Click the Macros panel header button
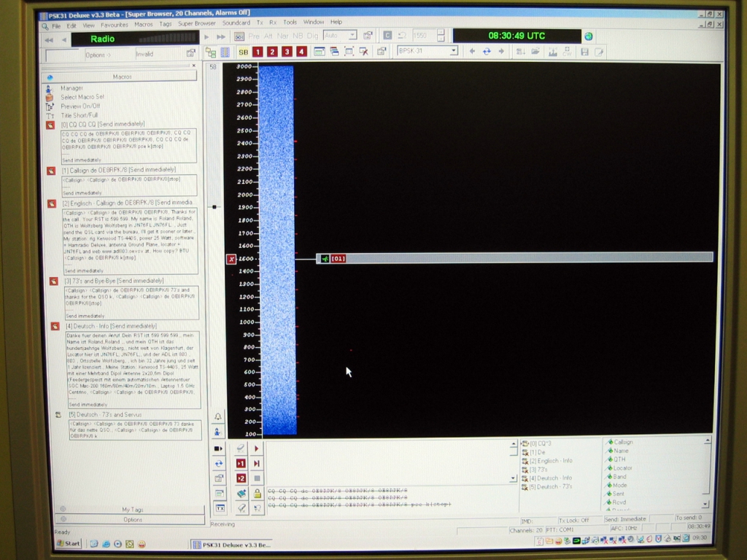Image resolution: width=747 pixels, height=560 pixels. point(122,77)
